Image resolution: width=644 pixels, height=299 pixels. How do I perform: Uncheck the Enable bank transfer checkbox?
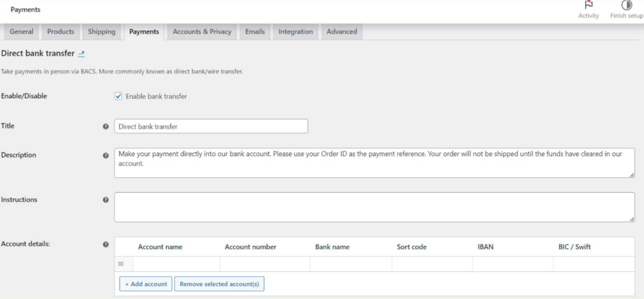(x=118, y=96)
